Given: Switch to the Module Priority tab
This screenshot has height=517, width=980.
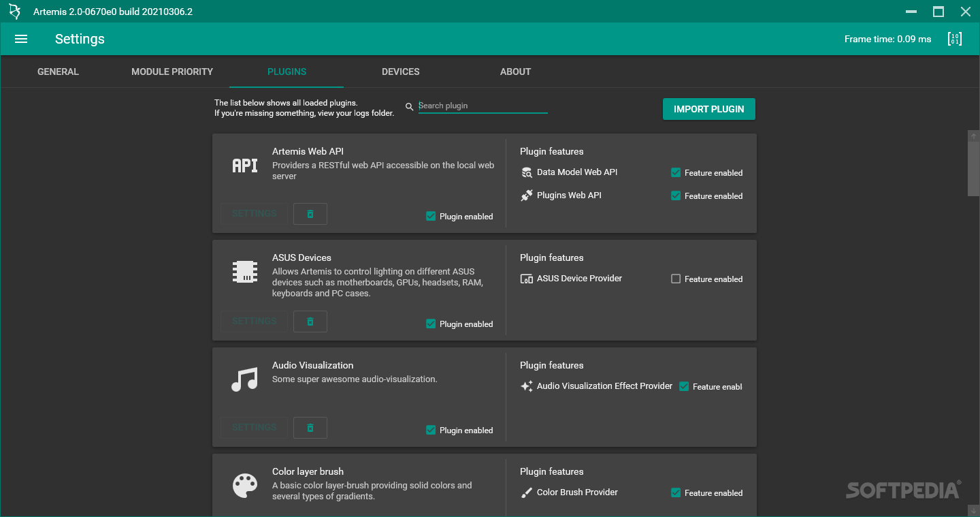Looking at the screenshot, I should 172,72.
